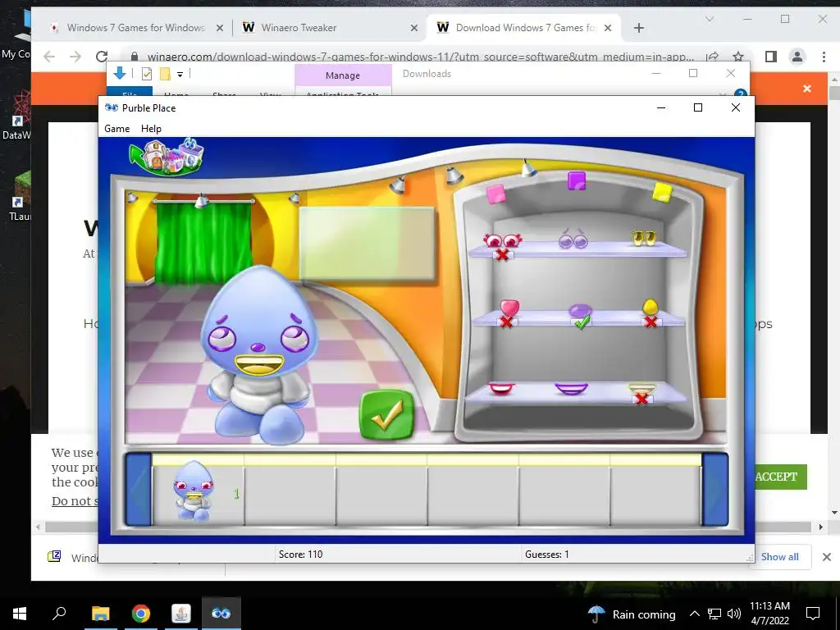Click the winaero.com address bar
This screenshot has width=840, height=630.
coord(421,57)
